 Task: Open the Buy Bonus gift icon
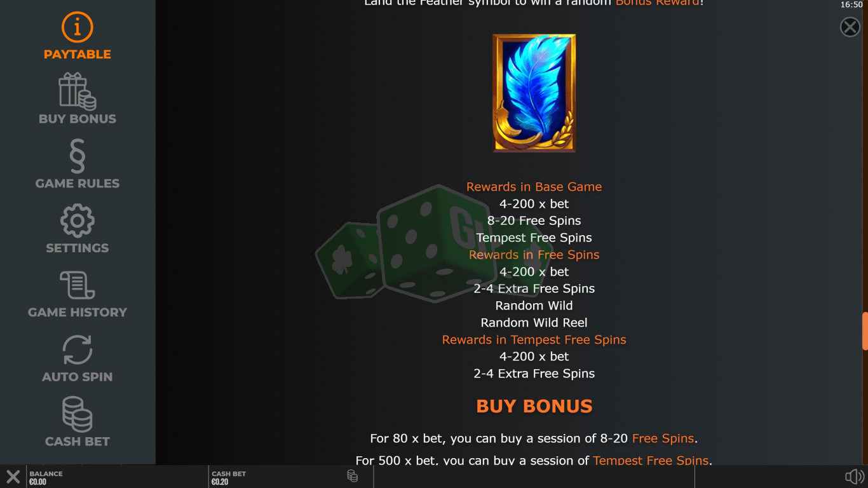pyautogui.click(x=78, y=90)
